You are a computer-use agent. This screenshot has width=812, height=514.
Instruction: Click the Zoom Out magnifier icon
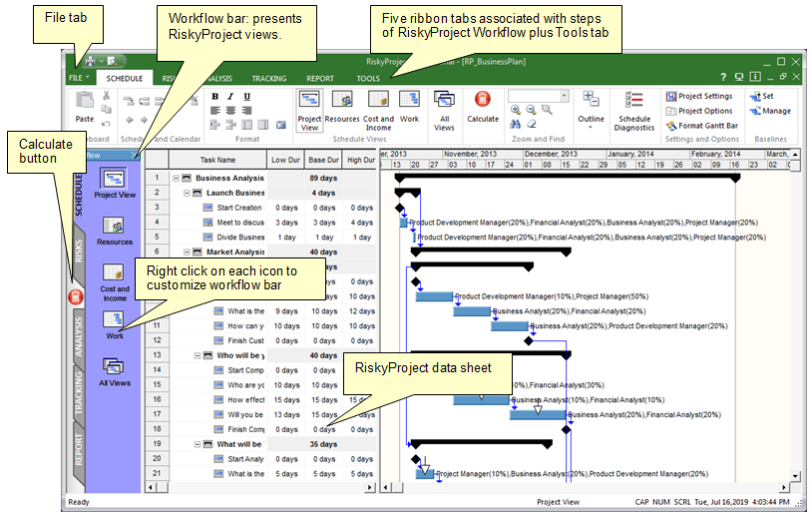tap(531, 110)
